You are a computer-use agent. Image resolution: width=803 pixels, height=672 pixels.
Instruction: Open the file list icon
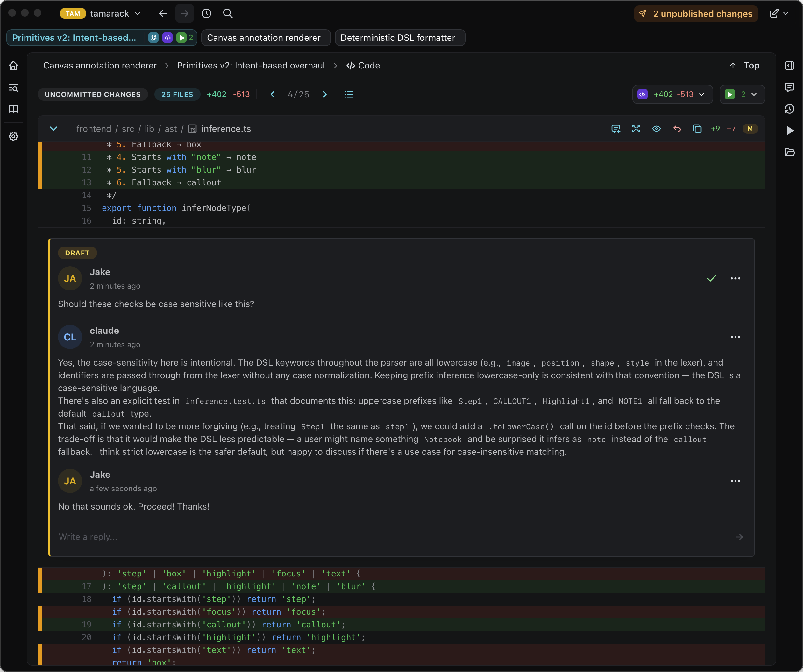coord(349,95)
